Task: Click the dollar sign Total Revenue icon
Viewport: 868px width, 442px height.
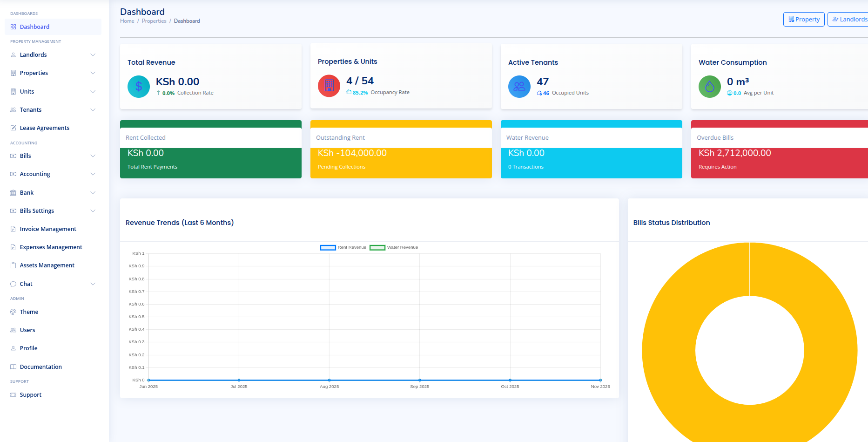Action: tap(139, 87)
